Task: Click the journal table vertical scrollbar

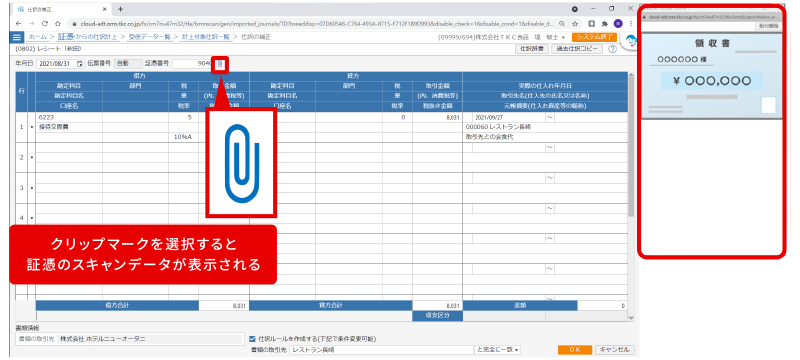Action: (x=632, y=196)
